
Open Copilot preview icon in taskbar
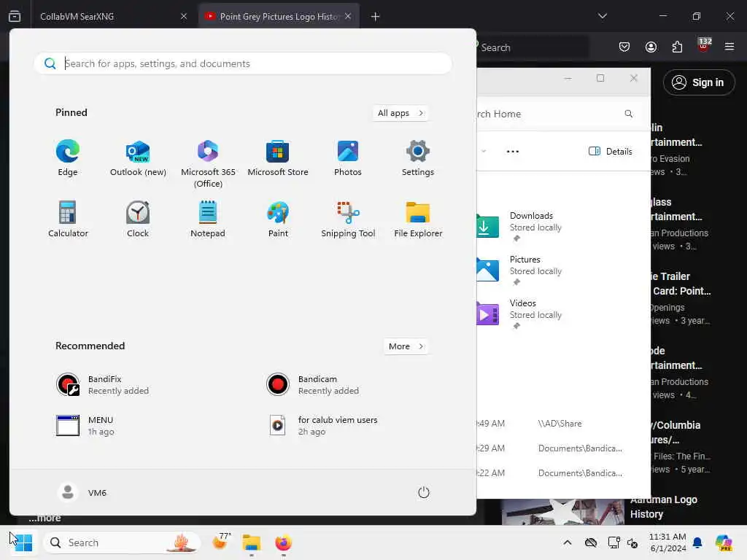pos(724,542)
